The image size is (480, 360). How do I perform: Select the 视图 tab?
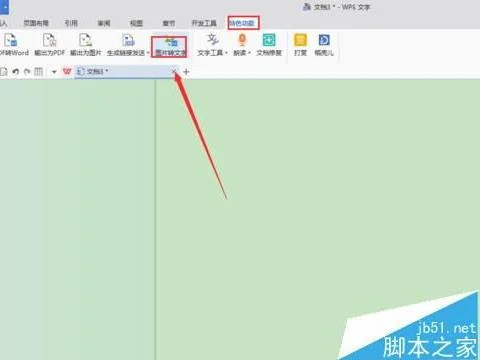[136, 23]
